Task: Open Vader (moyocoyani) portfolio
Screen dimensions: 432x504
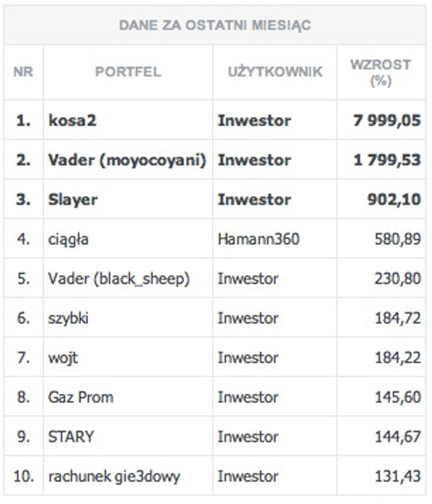Action: click(x=127, y=160)
